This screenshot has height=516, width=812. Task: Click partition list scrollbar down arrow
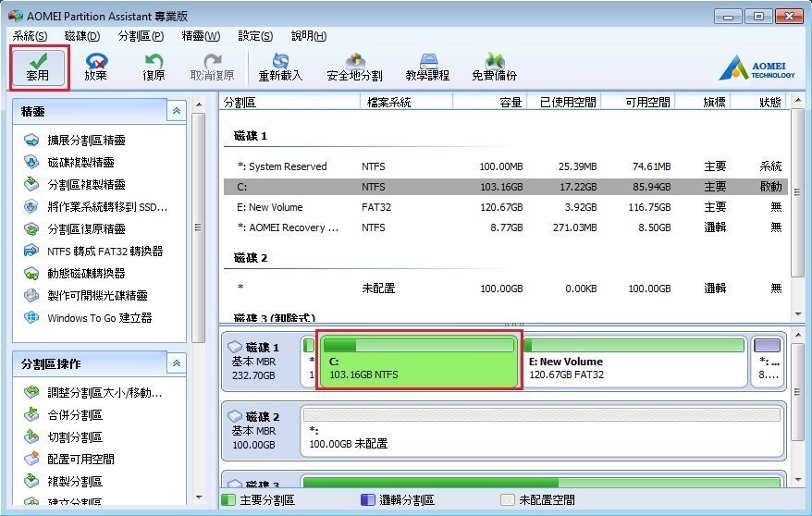pos(797,314)
